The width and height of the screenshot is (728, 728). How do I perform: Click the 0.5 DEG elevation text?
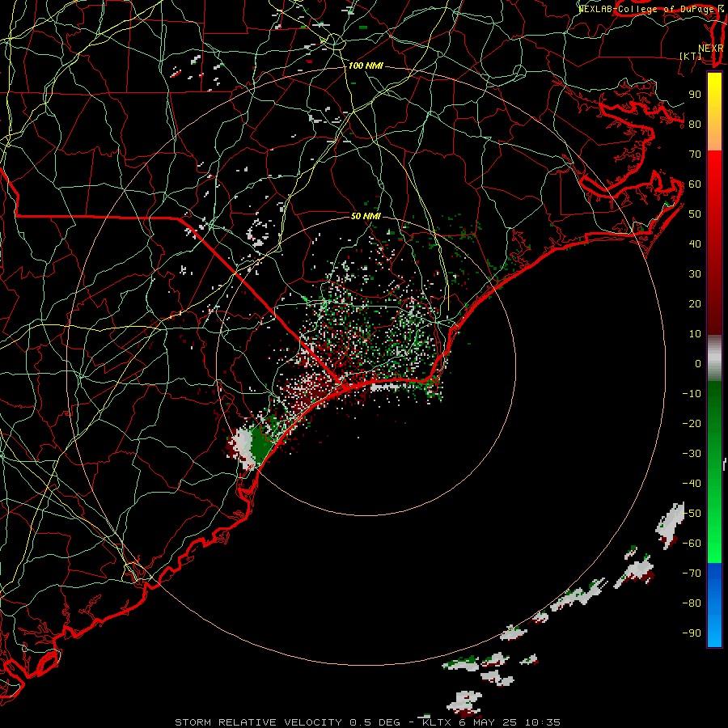coord(376,722)
